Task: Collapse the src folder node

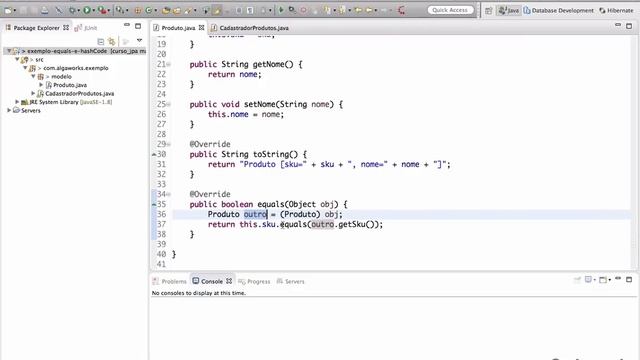Action: pyautogui.click(x=17, y=60)
